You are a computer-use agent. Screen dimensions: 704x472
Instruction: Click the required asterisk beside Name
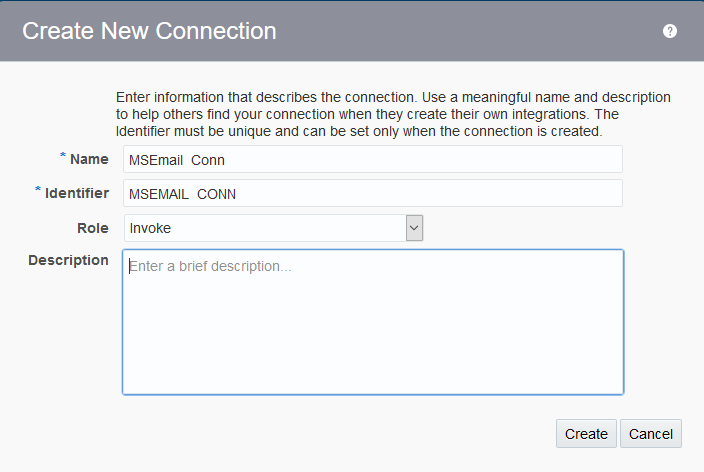click(x=63, y=158)
